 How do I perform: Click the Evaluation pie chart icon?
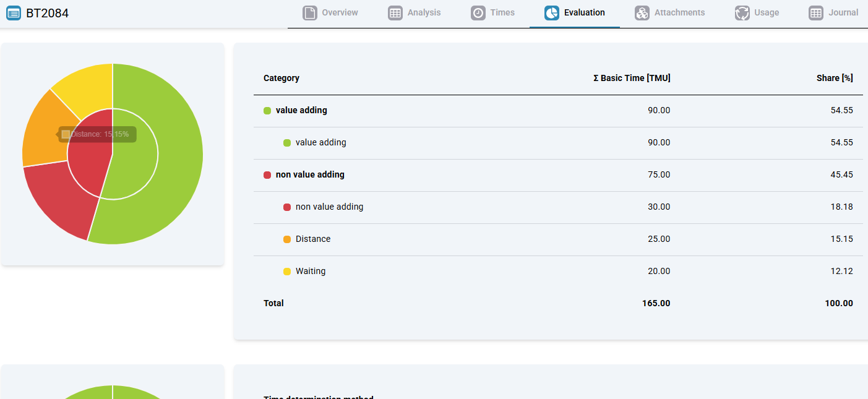click(x=552, y=13)
